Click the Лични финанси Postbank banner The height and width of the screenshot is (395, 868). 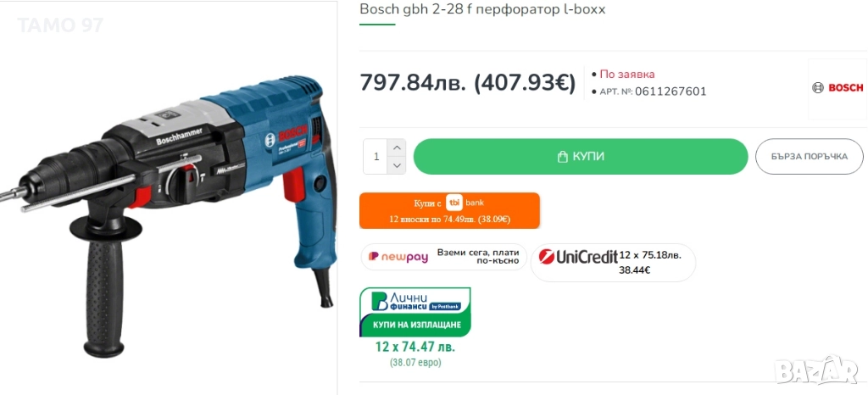coord(415,312)
